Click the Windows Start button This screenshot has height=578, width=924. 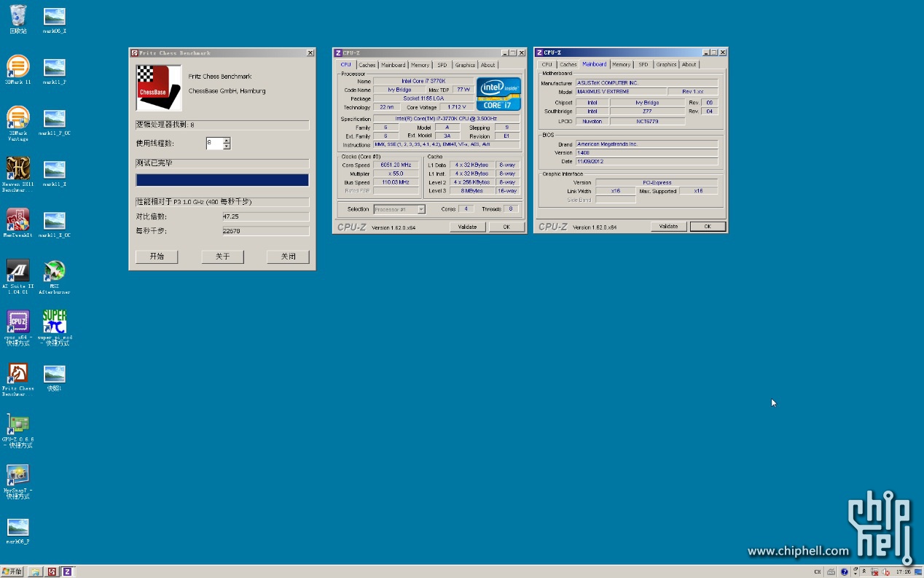12,571
